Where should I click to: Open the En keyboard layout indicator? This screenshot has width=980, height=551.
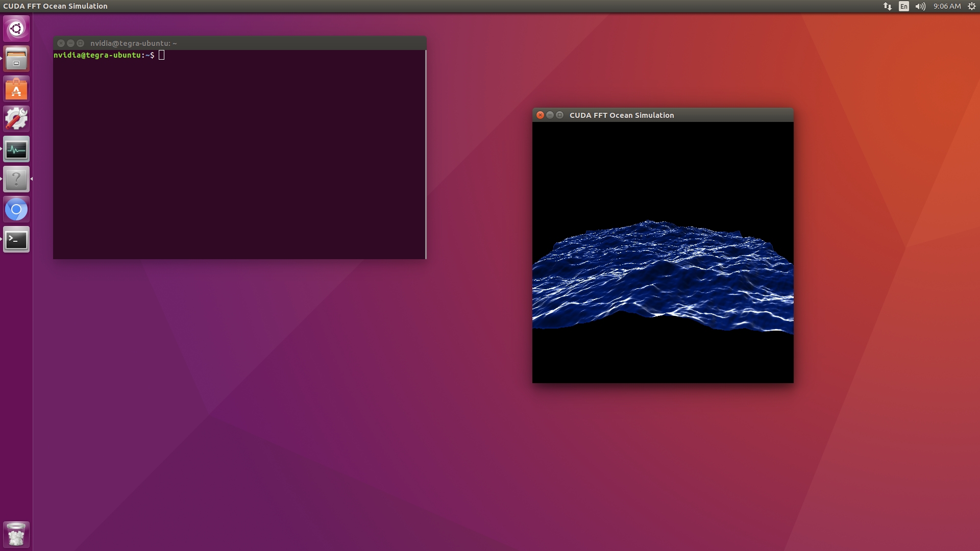pos(904,6)
